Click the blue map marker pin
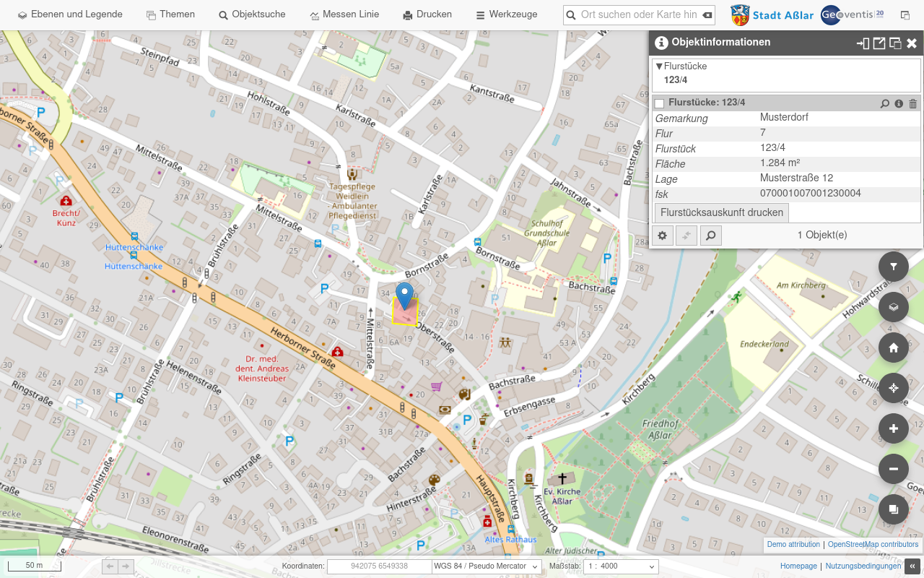The image size is (924, 578). point(405,297)
